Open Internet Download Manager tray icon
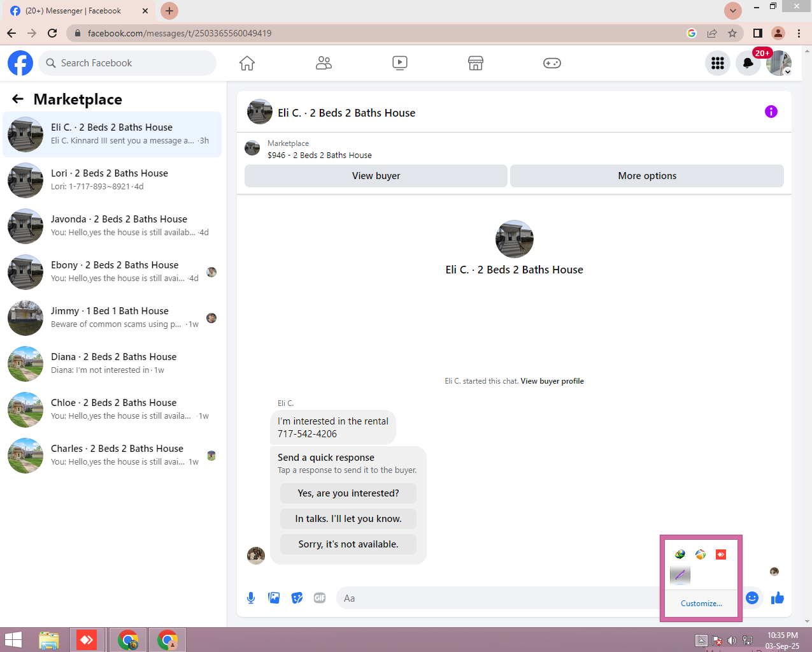This screenshot has width=812, height=652. pyautogui.click(x=680, y=554)
